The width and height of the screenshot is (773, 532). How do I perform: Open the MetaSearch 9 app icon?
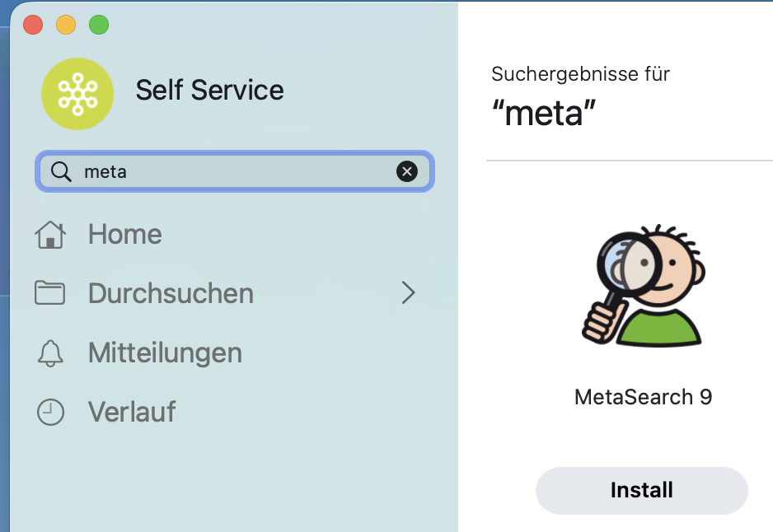click(x=643, y=287)
